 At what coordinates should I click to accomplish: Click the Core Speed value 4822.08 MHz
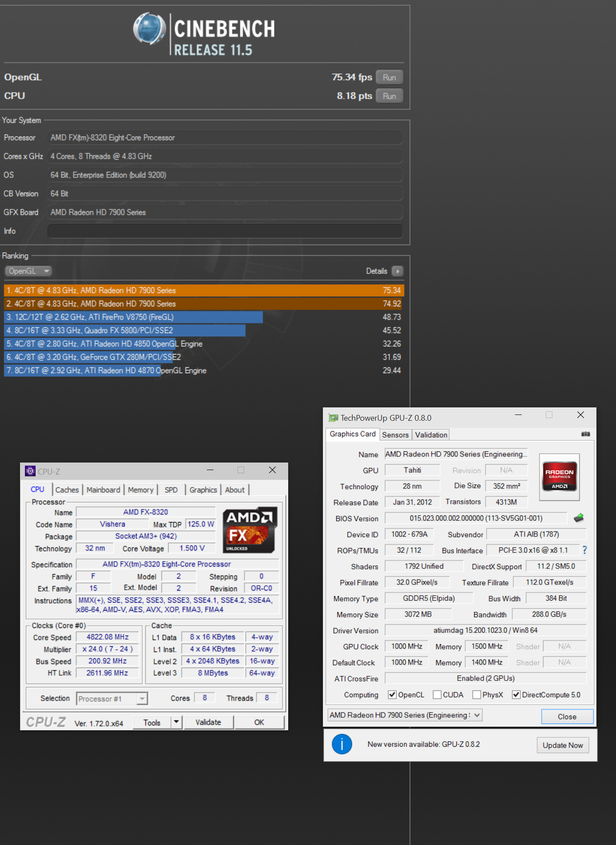click(107, 637)
